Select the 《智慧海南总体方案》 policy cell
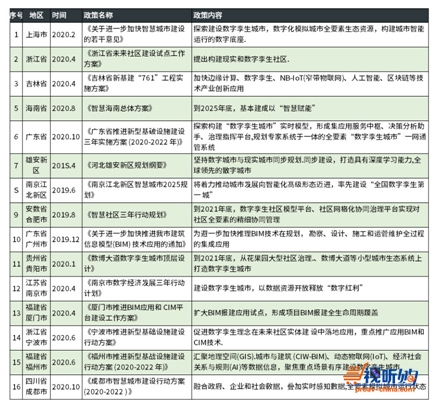This screenshot has height=405, width=437. tap(119, 108)
